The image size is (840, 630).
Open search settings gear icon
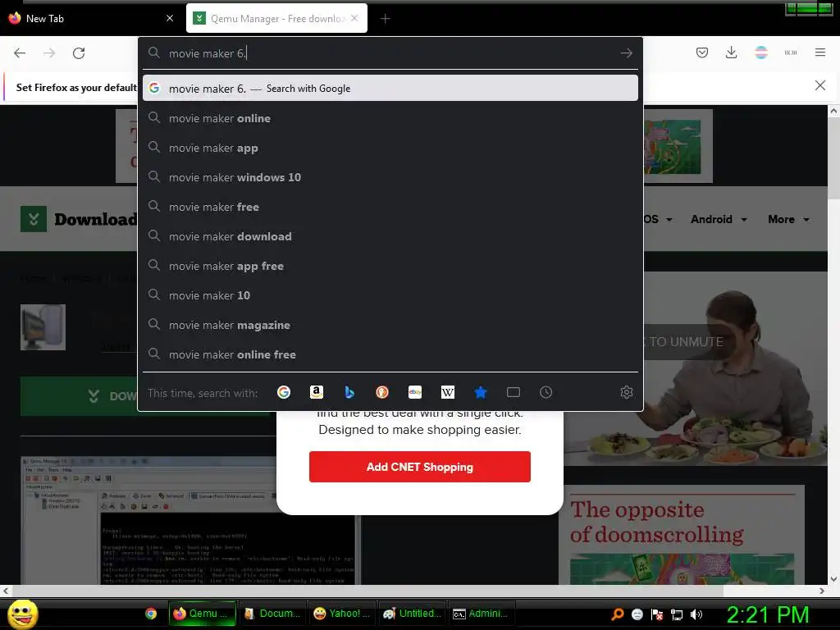click(x=626, y=392)
